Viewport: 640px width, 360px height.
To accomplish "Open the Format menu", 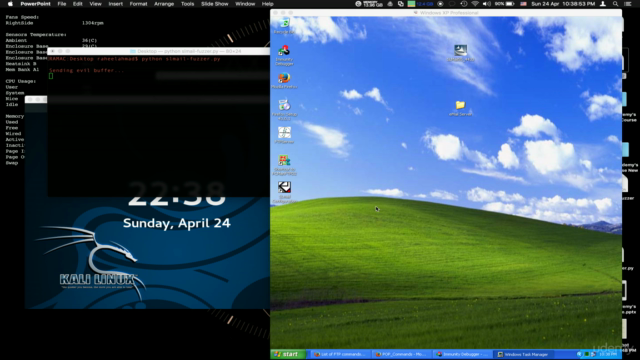I will [138, 4].
